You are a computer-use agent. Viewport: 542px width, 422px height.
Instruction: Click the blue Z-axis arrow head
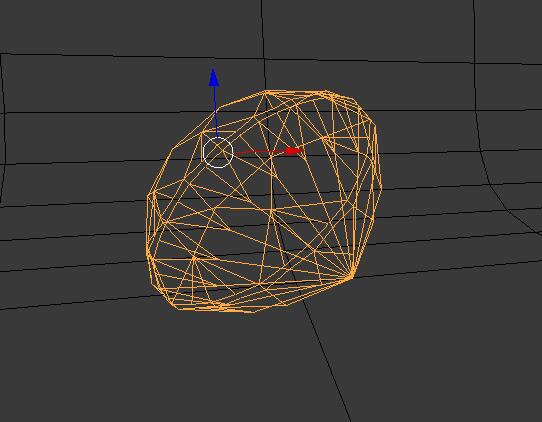coord(214,77)
